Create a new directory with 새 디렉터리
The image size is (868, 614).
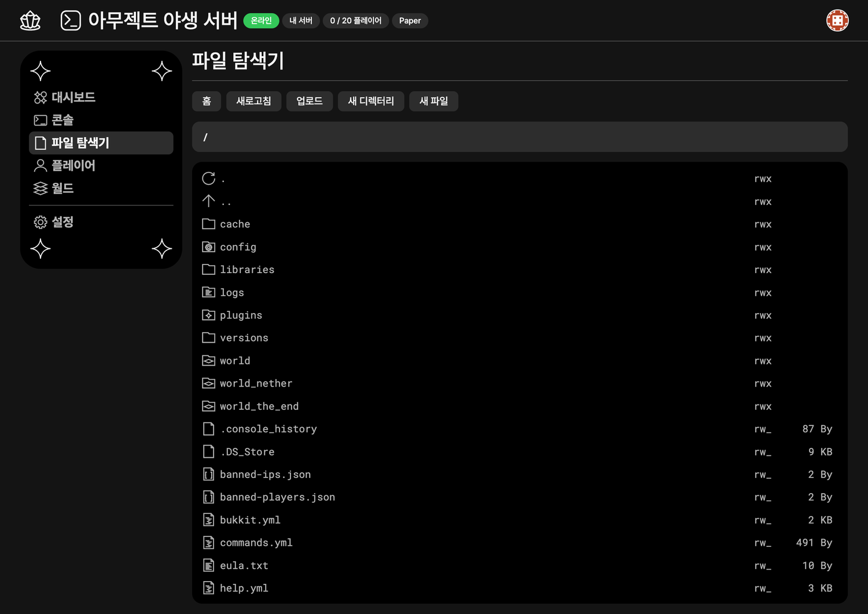(x=370, y=101)
